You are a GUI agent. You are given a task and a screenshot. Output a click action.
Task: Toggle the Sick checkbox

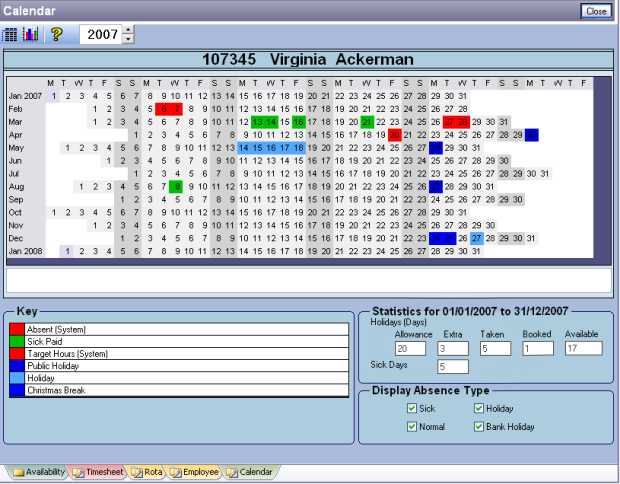pyautogui.click(x=412, y=408)
